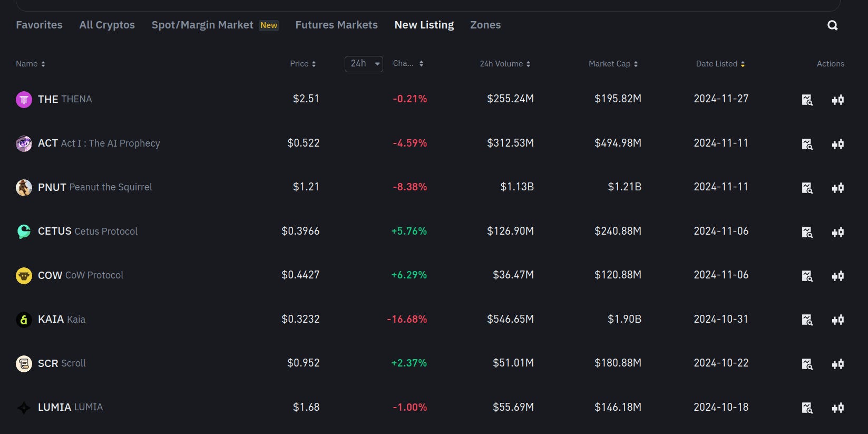Open COW CoW Protocol link
Image resolution: width=868 pixels, height=434 pixels.
coord(81,275)
